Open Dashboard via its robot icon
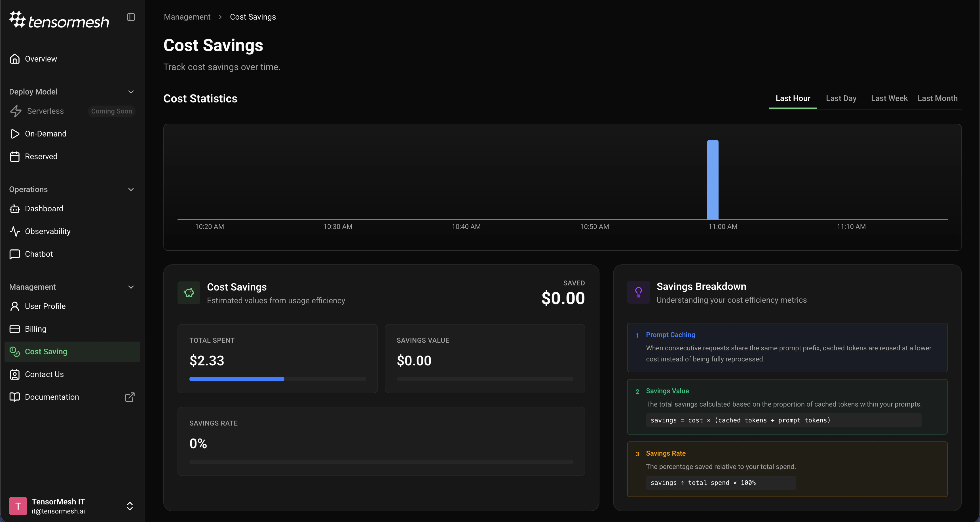Screen dimensions: 980x522 coord(15,209)
